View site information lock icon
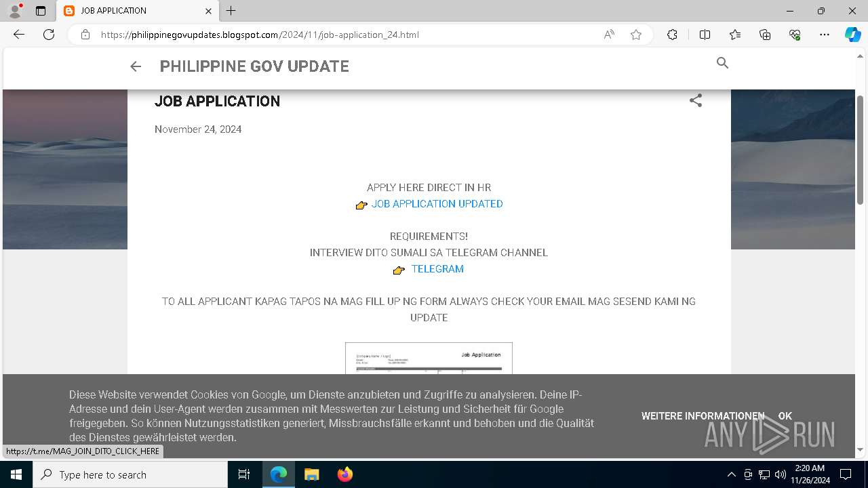Image resolution: width=868 pixels, height=488 pixels. click(85, 35)
